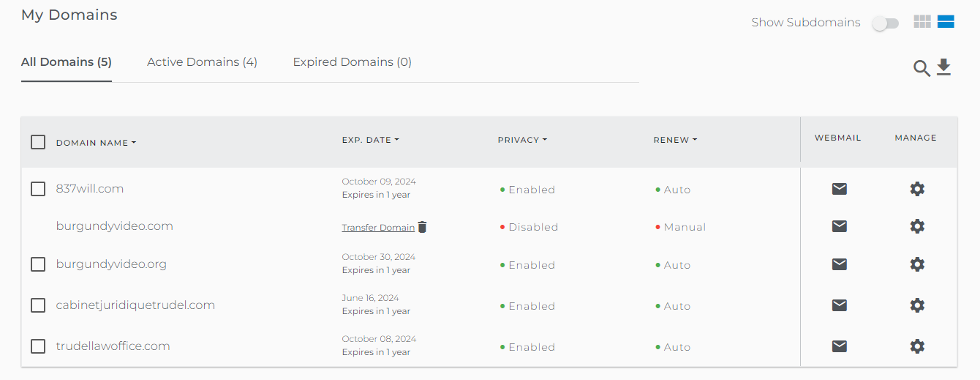
Task: Tick the select-all domains checkbox
Action: coord(38,142)
